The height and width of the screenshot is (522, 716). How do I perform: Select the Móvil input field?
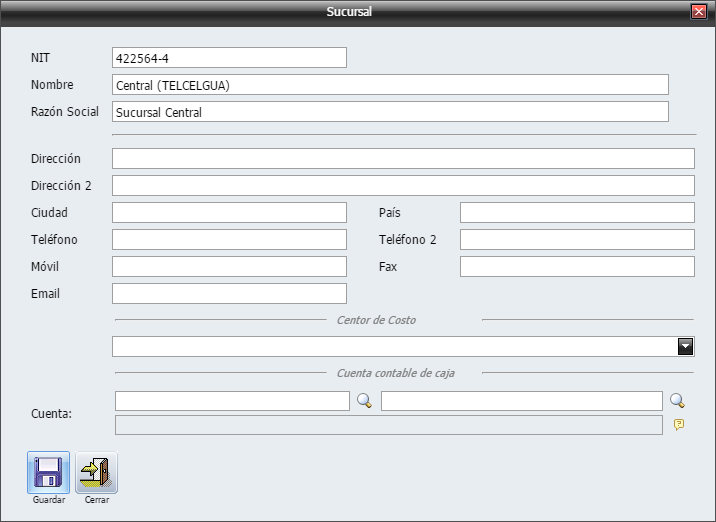point(229,267)
